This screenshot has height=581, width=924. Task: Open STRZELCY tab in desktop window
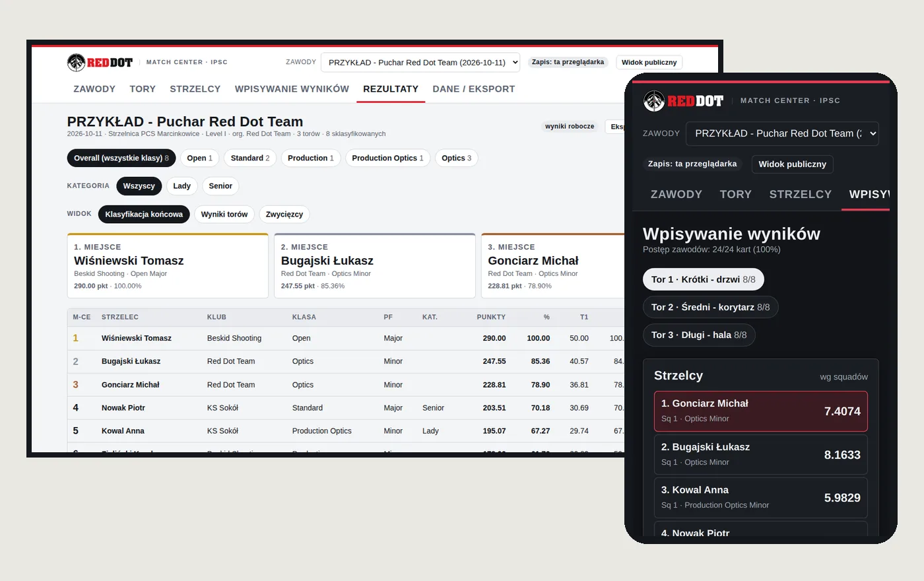[x=195, y=88]
